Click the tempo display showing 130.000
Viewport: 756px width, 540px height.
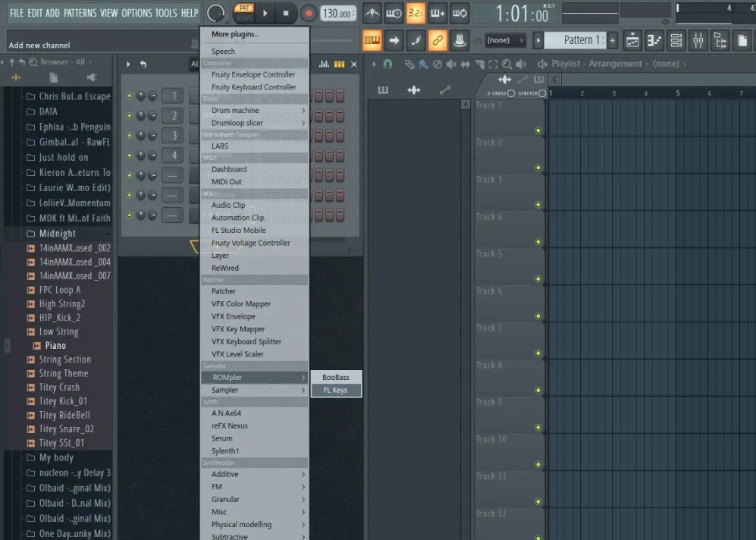pyautogui.click(x=336, y=12)
